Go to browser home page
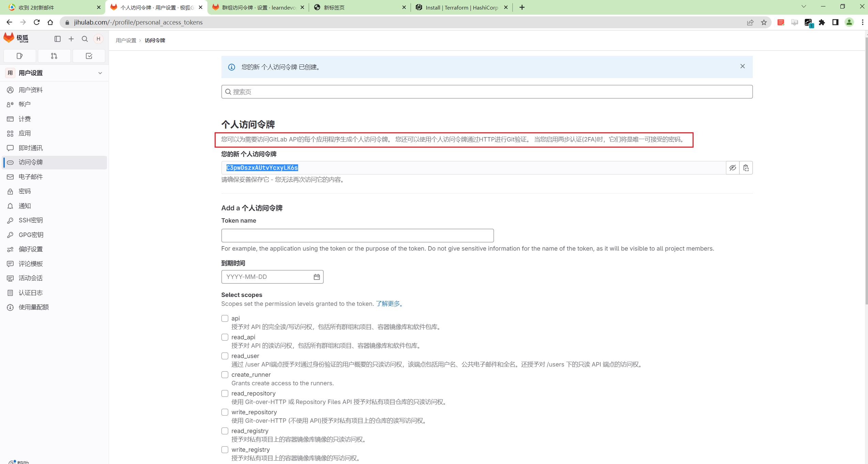Image resolution: width=868 pixels, height=464 pixels. [50, 22]
